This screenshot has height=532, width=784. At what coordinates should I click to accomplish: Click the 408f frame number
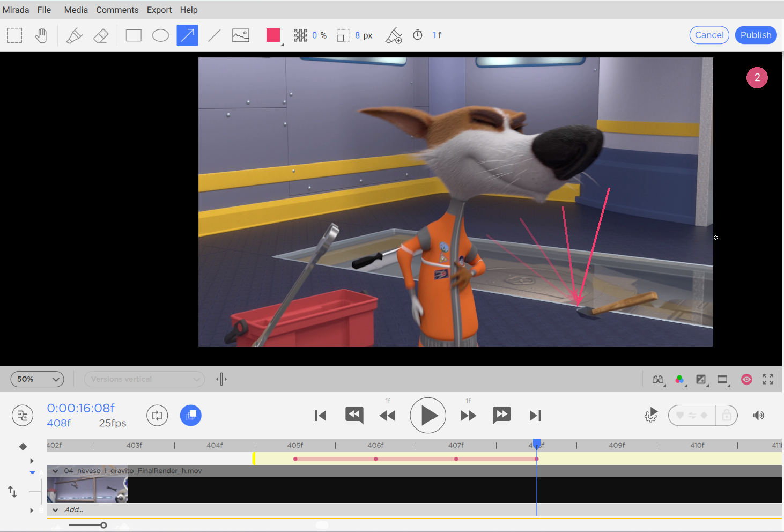pyautogui.click(x=59, y=423)
